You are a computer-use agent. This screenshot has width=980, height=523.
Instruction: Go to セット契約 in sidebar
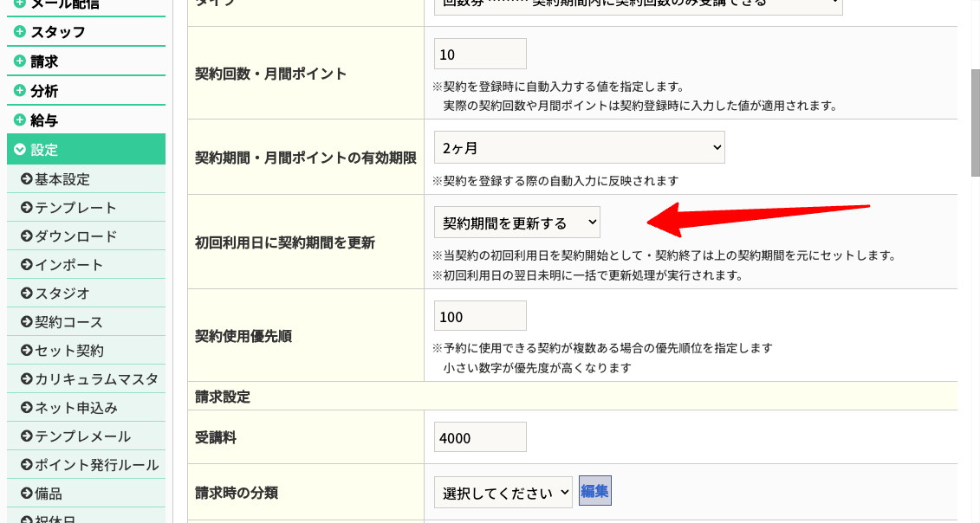[68, 351]
